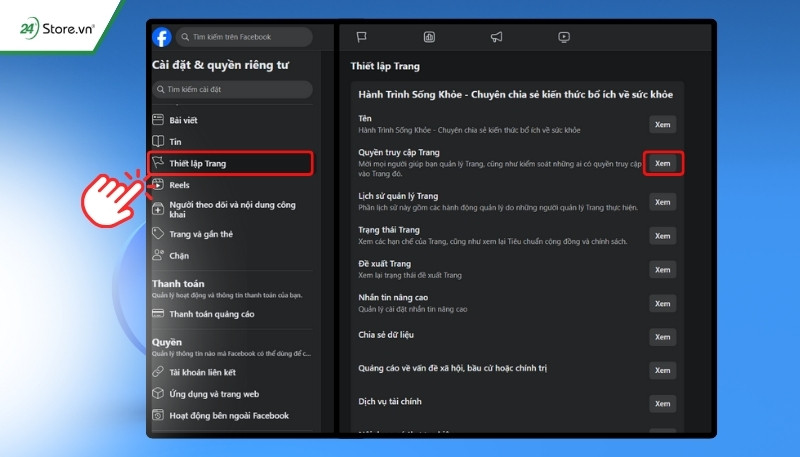Open the video play icon in top bar
Viewport: 800px width, 457px height.
pyautogui.click(x=564, y=37)
